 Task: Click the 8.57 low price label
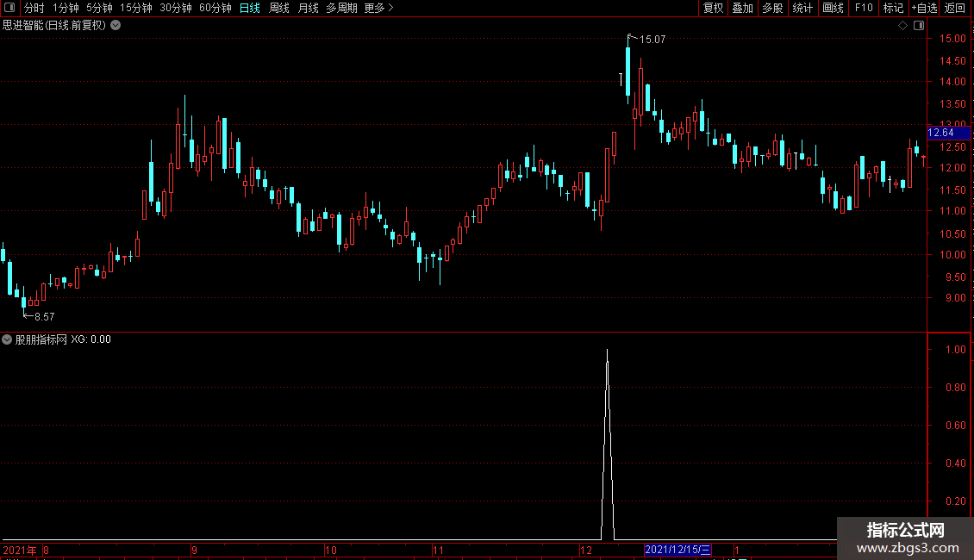coord(45,317)
